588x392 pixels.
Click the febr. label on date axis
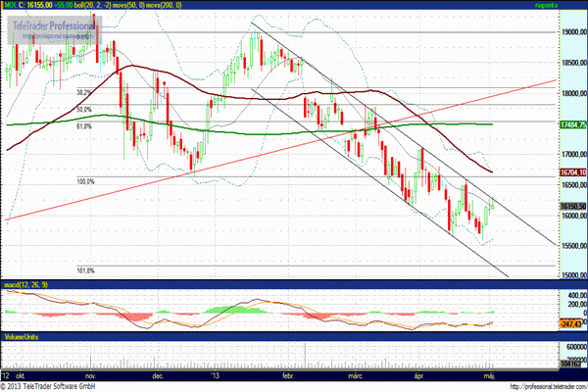[x=288, y=374]
